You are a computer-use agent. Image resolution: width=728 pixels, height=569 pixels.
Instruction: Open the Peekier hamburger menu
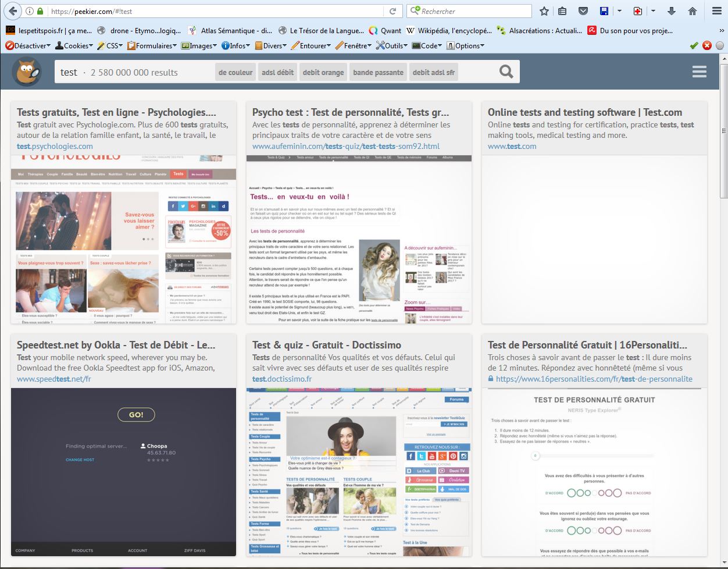(699, 72)
